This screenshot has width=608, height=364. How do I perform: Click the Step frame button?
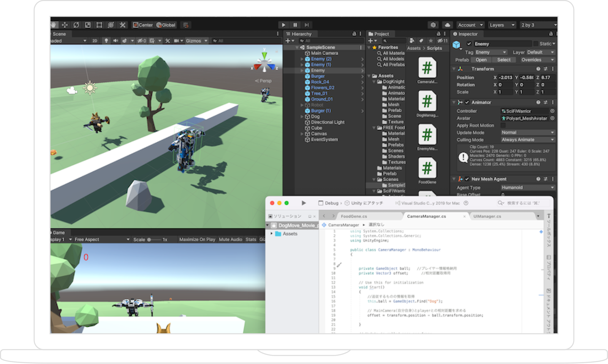coord(306,25)
